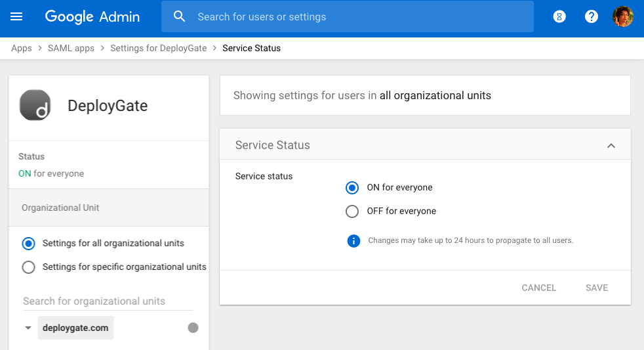The height and width of the screenshot is (350, 644).
Task: Focus the Search for users or settings field
Action: point(348,16)
